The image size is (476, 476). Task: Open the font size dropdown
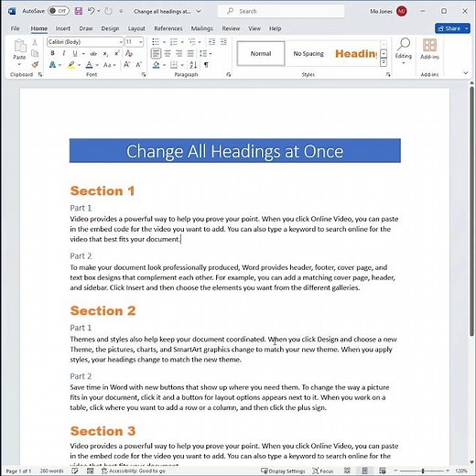tap(141, 42)
